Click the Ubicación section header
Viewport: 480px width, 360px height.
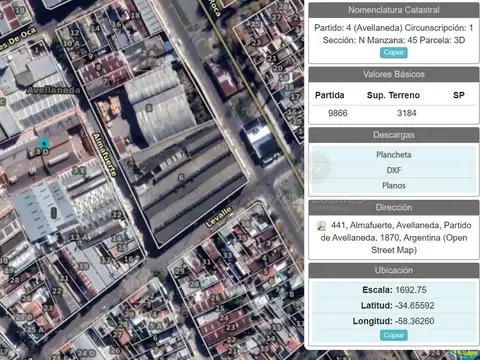pos(394,270)
